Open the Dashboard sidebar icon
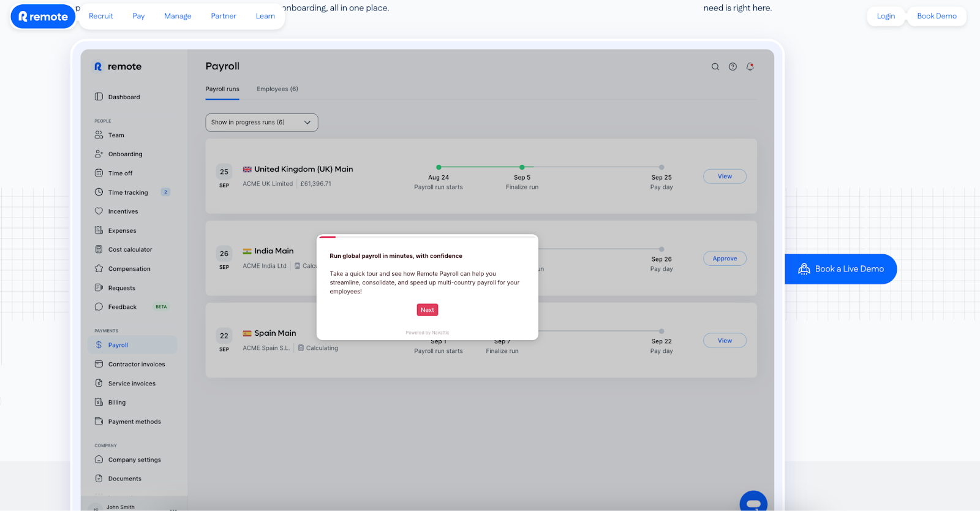Viewport: 980px width, 511px height. (99, 97)
